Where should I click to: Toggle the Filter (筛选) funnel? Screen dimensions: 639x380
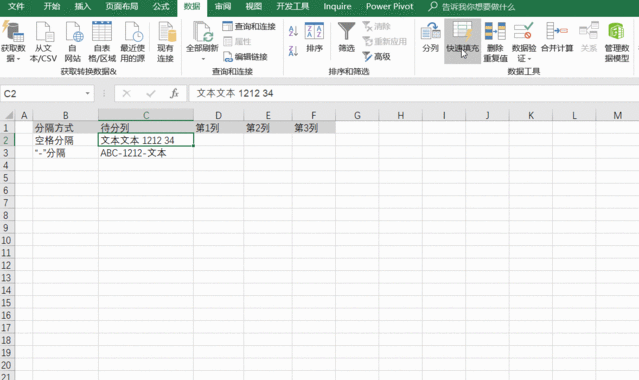pyautogui.click(x=346, y=37)
